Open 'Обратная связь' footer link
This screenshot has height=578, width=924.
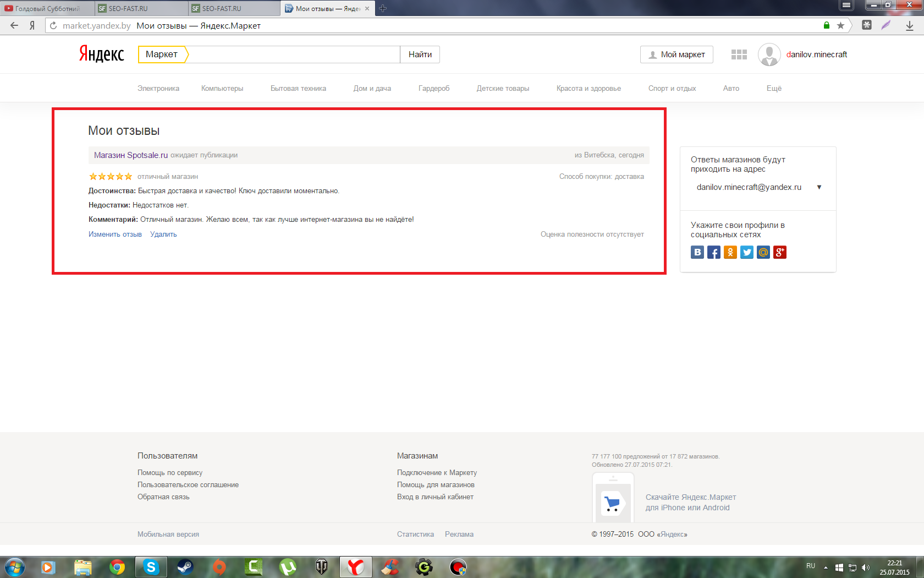point(163,497)
